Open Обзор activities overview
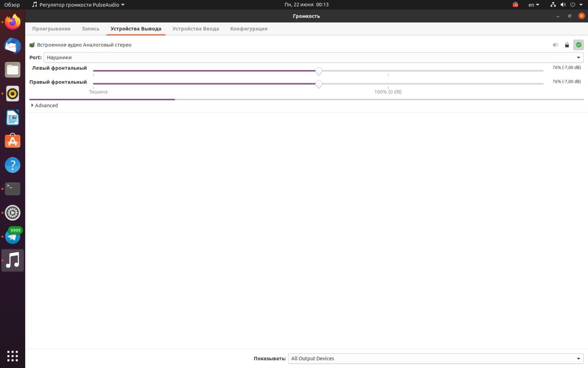This screenshot has width=588, height=368. (12, 5)
